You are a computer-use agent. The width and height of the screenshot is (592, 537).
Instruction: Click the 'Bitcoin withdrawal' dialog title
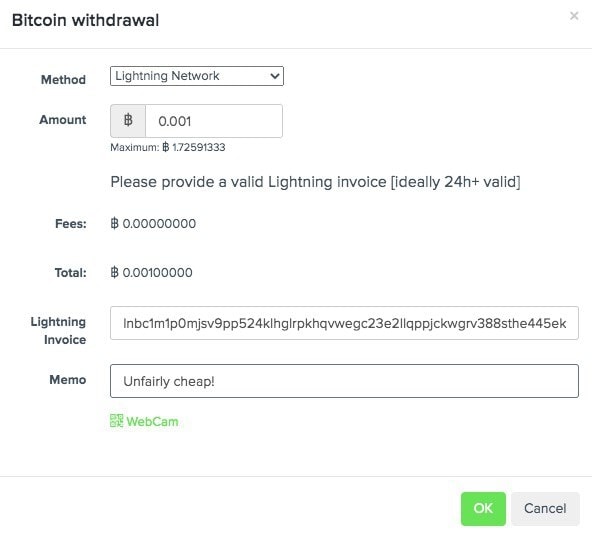click(86, 20)
